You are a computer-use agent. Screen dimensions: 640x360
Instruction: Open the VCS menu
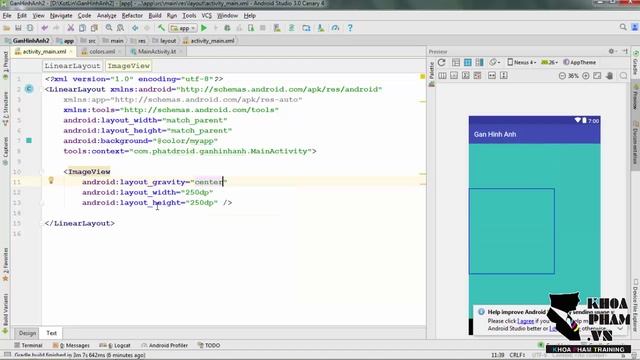(x=207, y=16)
